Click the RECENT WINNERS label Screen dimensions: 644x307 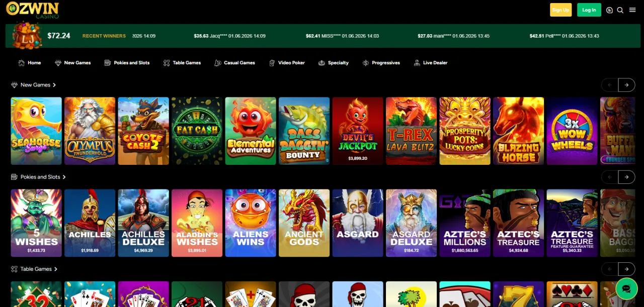pos(104,36)
